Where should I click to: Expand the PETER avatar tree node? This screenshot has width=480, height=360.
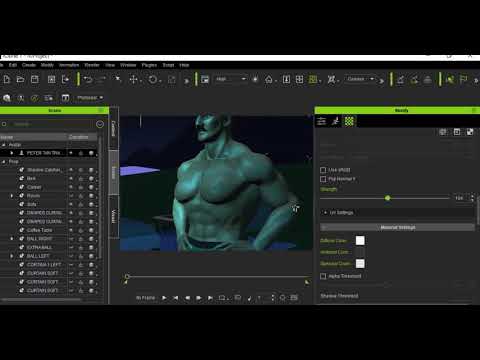pyautogui.click(x=12, y=153)
